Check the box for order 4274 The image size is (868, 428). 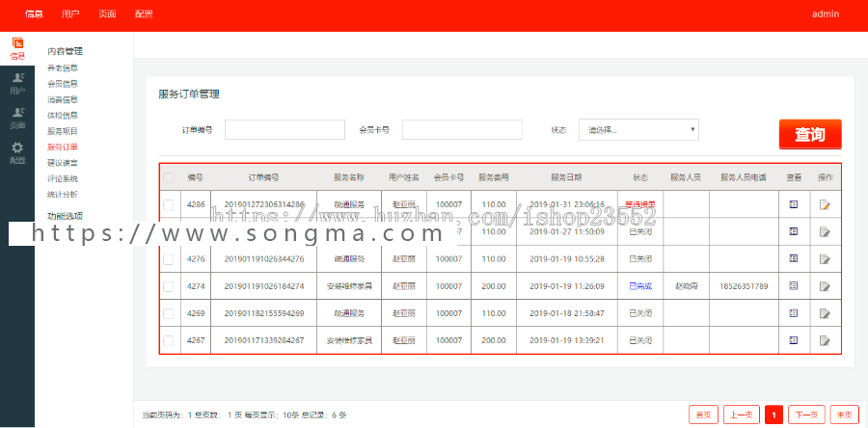(x=168, y=286)
